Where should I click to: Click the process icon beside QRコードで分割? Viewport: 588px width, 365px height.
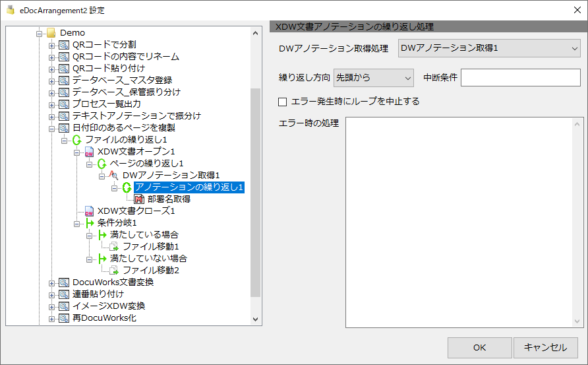pyautogui.click(x=64, y=45)
